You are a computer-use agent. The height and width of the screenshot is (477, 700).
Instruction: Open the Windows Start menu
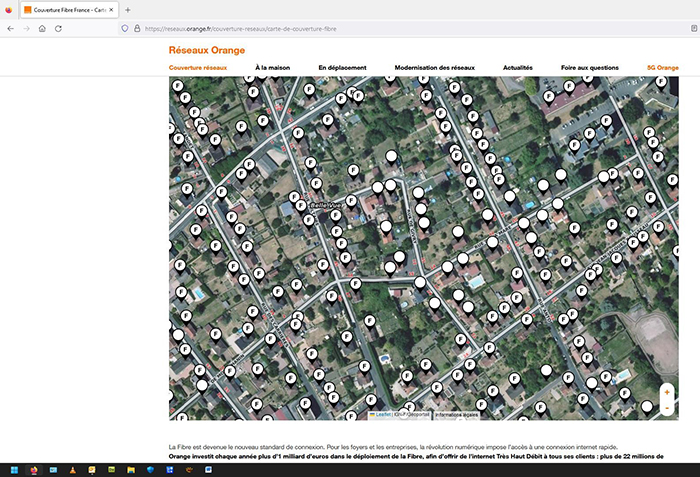(14, 470)
